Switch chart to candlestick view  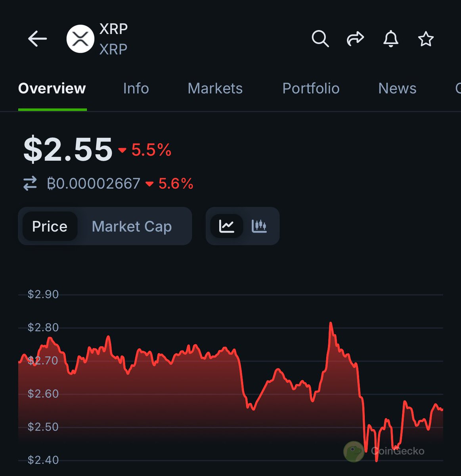(259, 226)
